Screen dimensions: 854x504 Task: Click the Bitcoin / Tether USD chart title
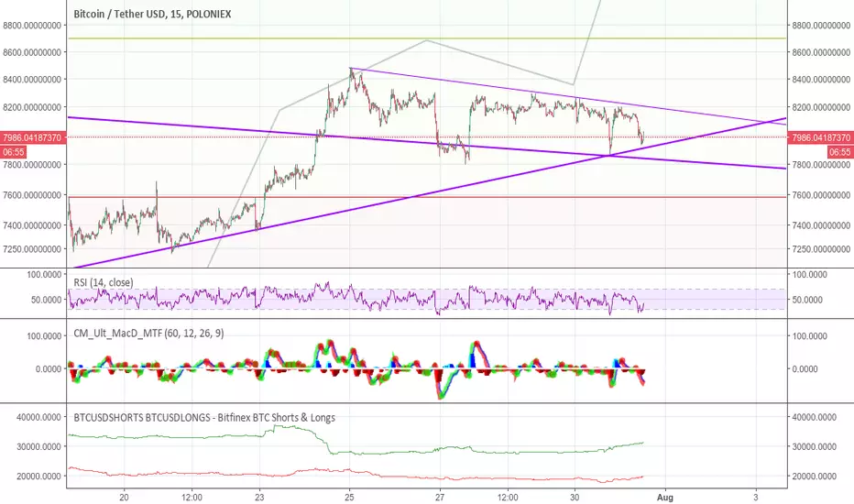152,14
